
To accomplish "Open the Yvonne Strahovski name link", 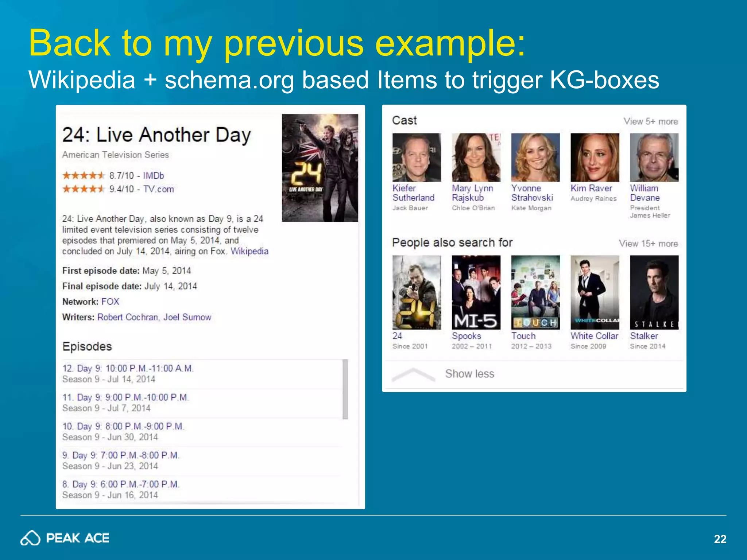I will (x=532, y=193).
